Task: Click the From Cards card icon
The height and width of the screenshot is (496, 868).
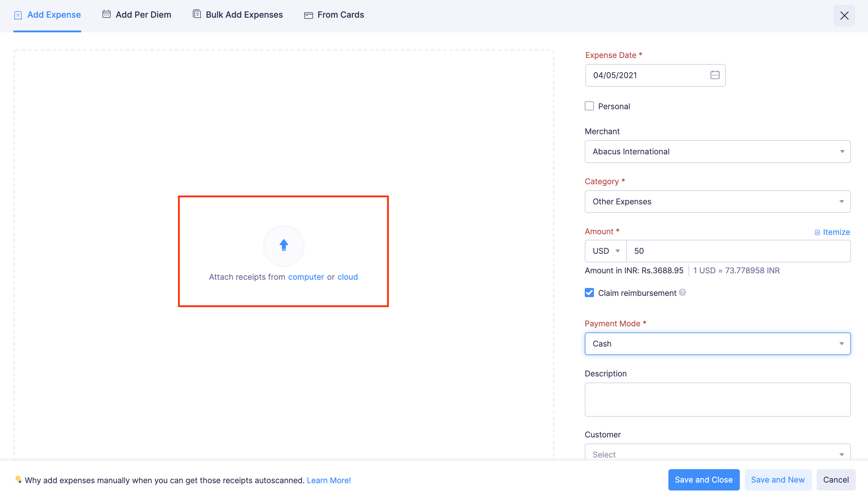Action: point(309,15)
